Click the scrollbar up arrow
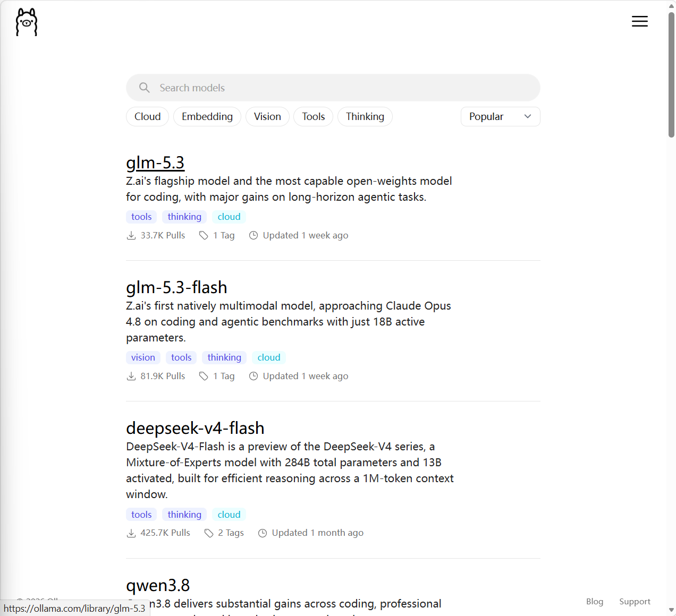 671,5
